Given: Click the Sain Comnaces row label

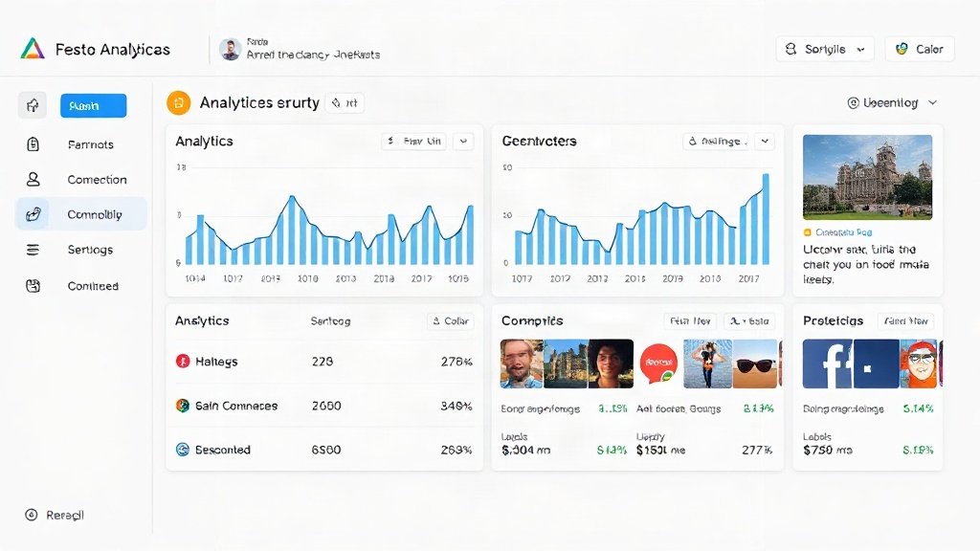Looking at the screenshot, I should pyautogui.click(x=236, y=406).
